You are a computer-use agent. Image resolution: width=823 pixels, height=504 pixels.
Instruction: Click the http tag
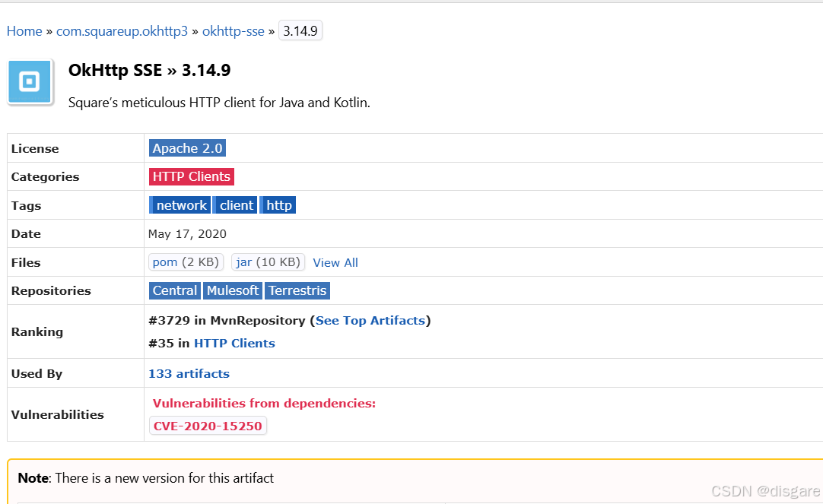278,205
